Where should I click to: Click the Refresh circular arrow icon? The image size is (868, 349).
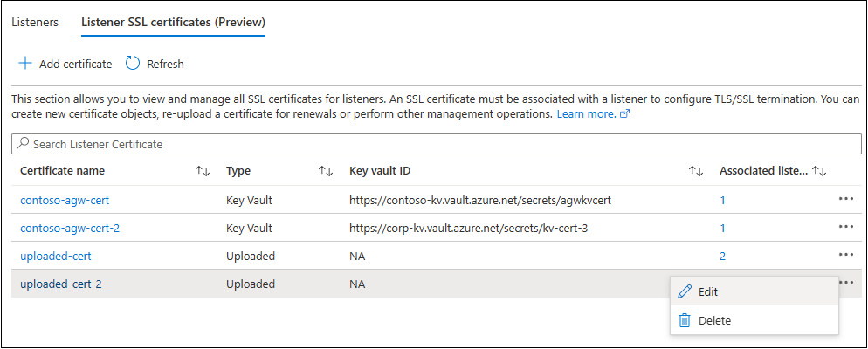point(133,64)
